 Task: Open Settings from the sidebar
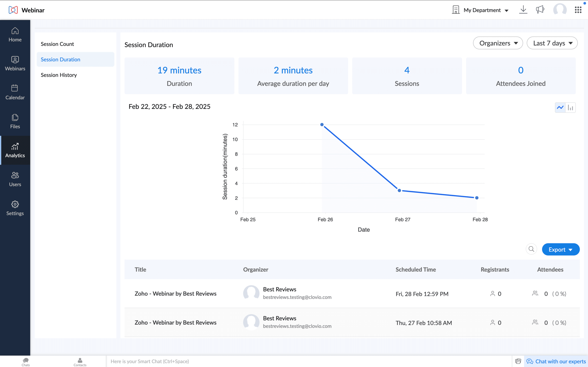click(15, 208)
